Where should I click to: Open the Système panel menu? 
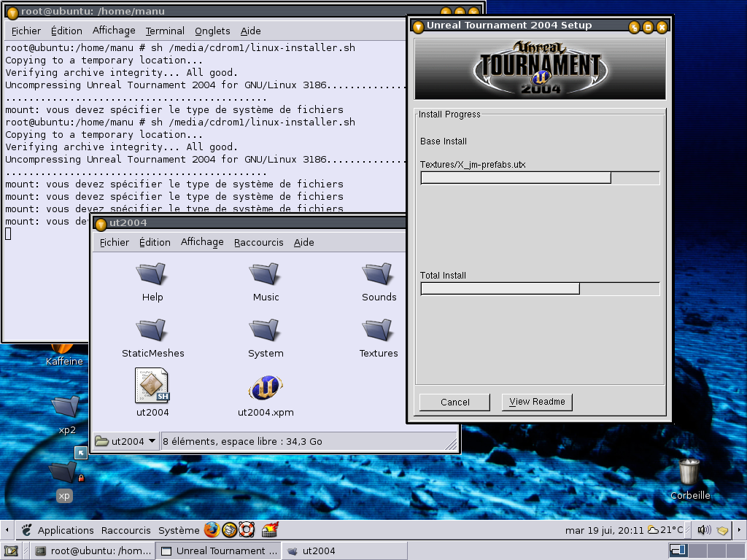pyautogui.click(x=179, y=530)
